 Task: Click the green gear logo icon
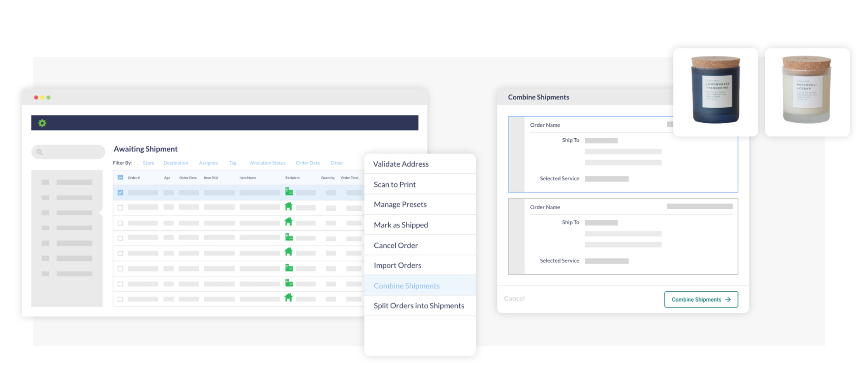(x=42, y=123)
